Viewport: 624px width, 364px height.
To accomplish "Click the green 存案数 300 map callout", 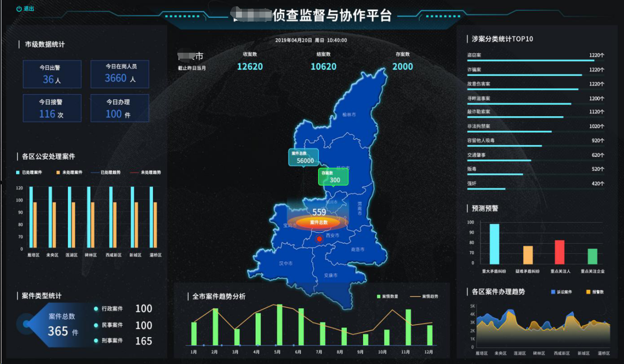I will (x=333, y=177).
